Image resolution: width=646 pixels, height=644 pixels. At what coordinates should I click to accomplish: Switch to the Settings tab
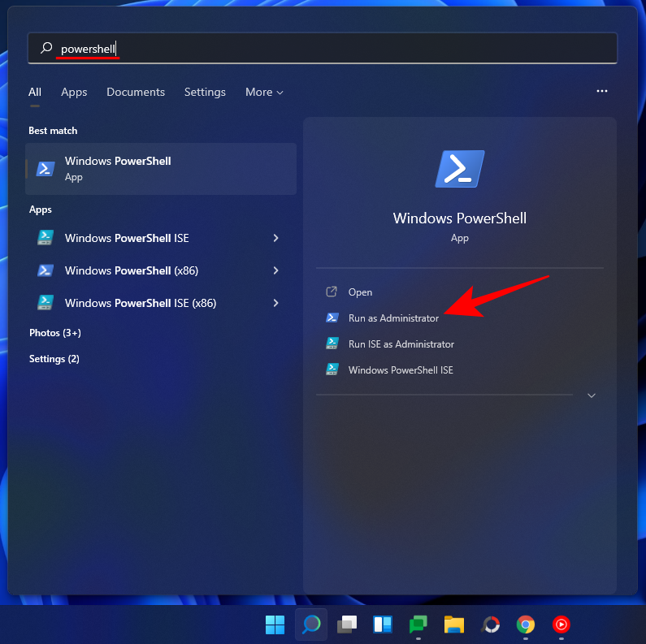(205, 92)
